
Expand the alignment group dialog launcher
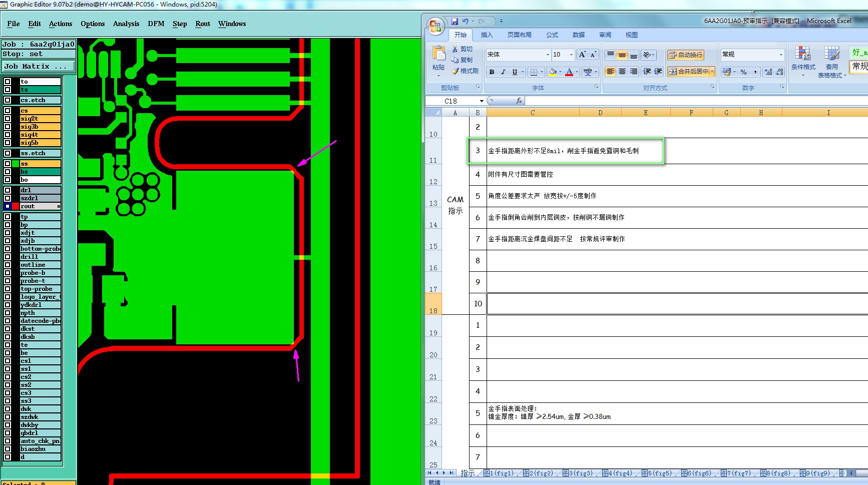coord(713,87)
